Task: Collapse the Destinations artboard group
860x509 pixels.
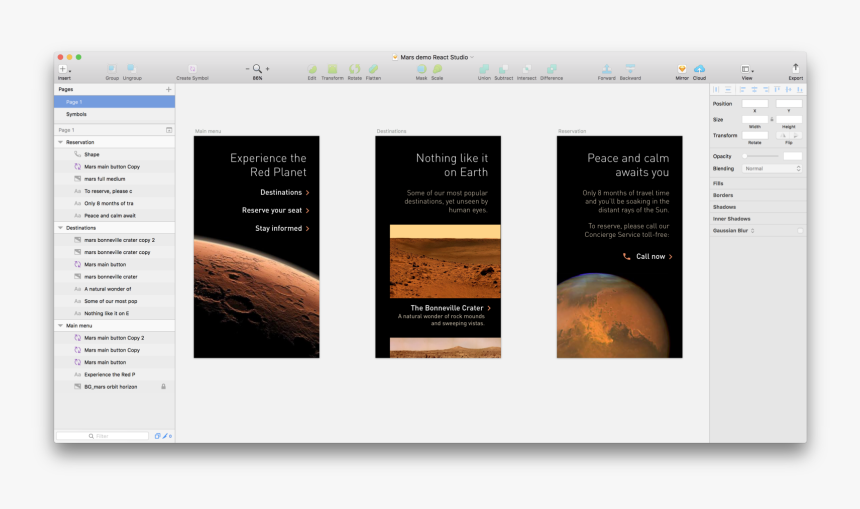Action: (x=60, y=228)
